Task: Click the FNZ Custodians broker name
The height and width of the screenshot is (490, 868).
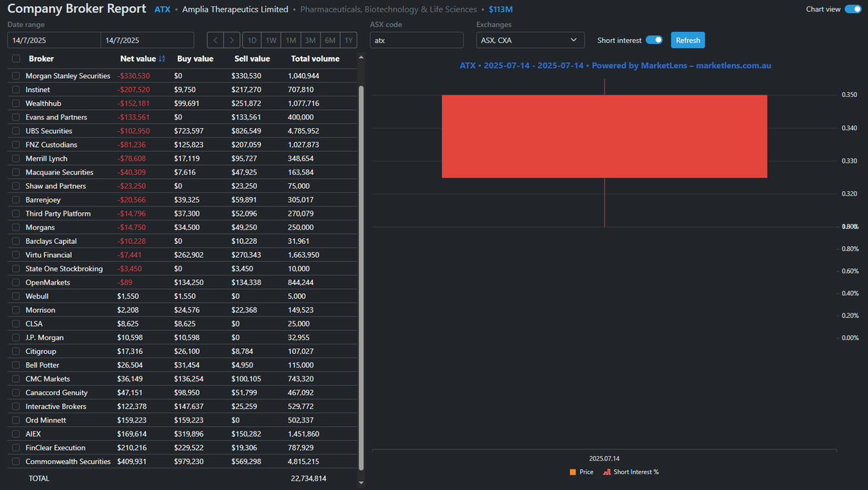Action: pyautogui.click(x=51, y=145)
